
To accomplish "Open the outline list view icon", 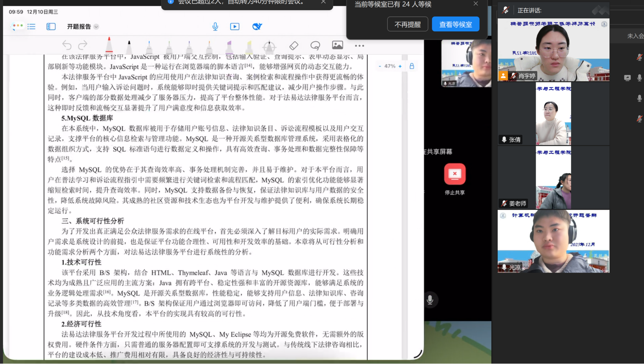I will coord(31,27).
